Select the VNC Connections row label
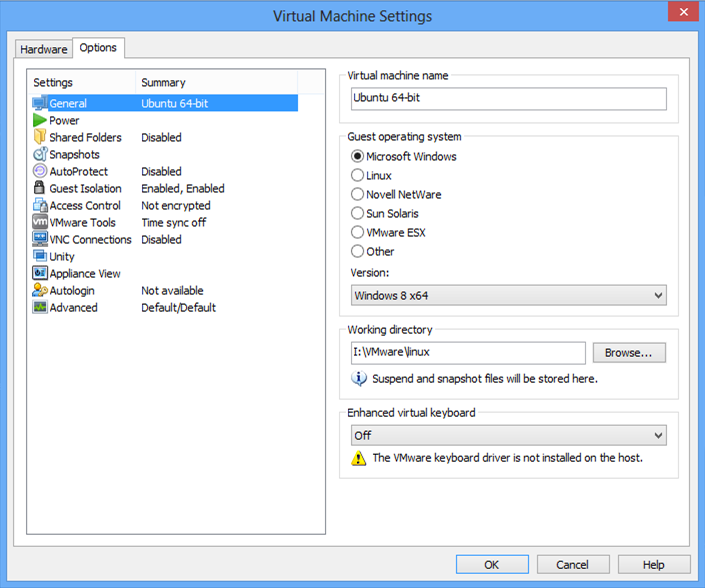705x588 pixels. [x=90, y=240]
